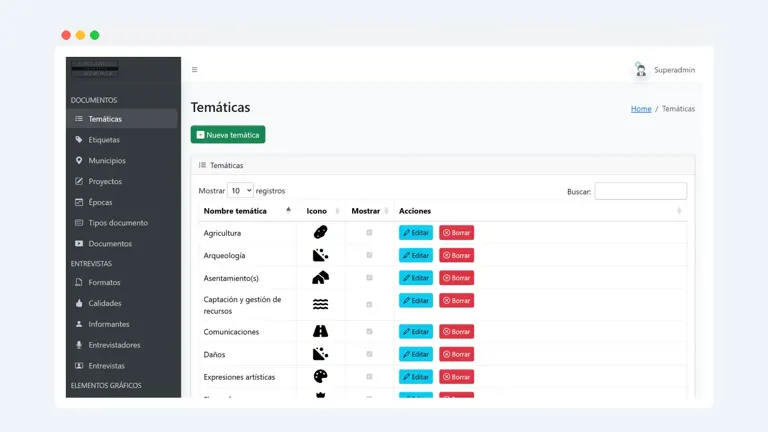
Task: Click the Agricultura theme icon
Action: 320,232
